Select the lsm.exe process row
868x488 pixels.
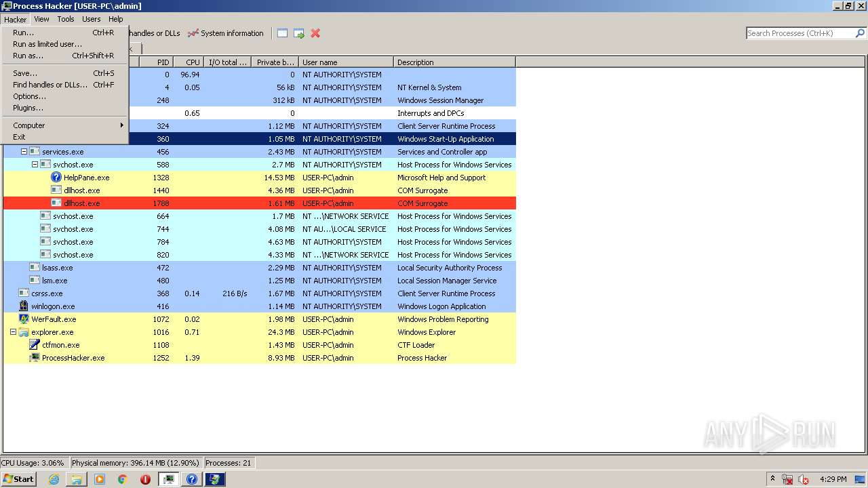(260, 281)
